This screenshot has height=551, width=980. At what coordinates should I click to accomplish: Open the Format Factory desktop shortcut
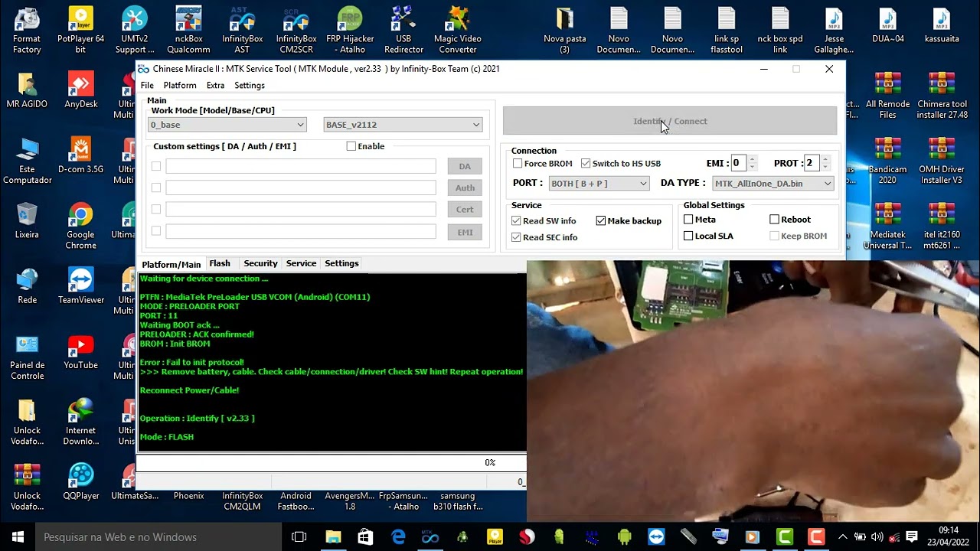27,31
